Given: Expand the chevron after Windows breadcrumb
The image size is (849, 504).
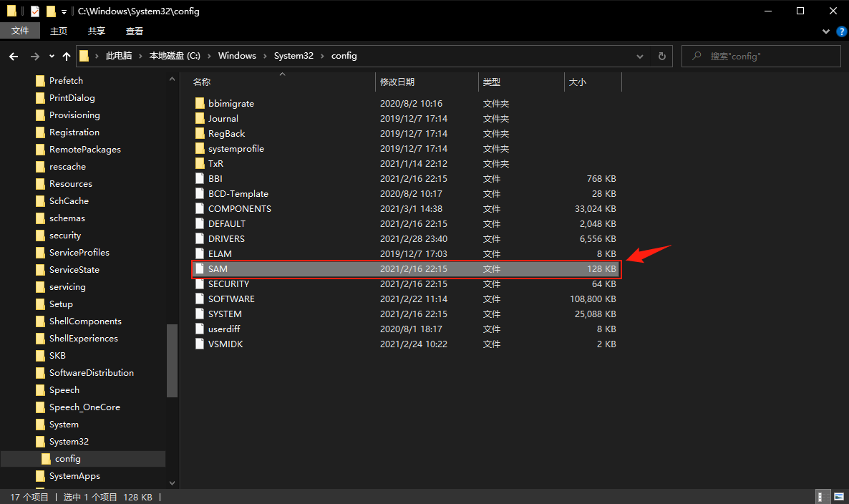Looking at the screenshot, I should click(266, 57).
